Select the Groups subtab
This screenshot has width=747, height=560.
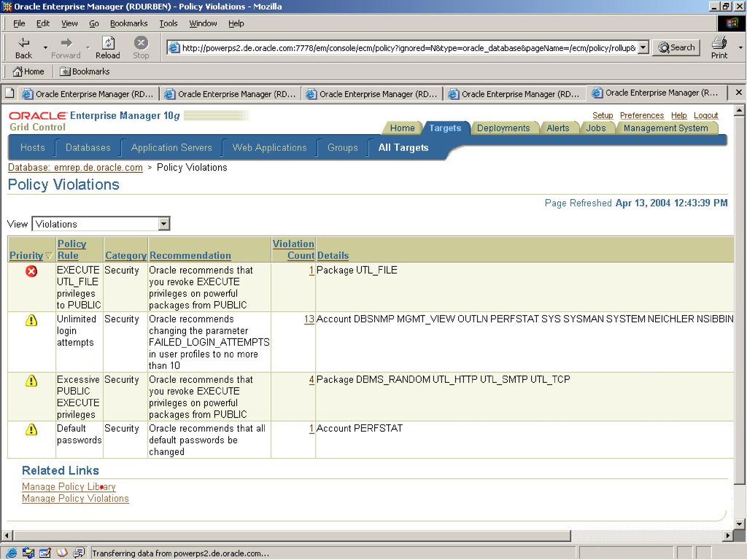343,147
